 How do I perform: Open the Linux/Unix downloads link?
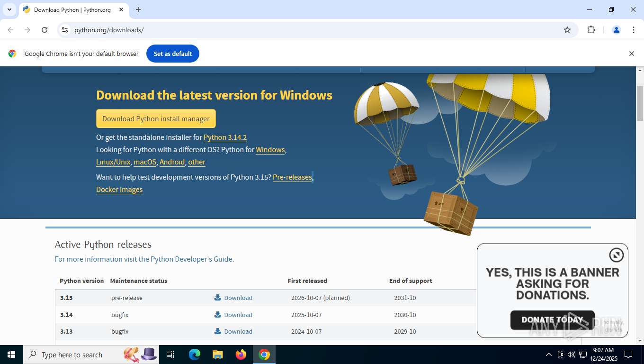113,162
